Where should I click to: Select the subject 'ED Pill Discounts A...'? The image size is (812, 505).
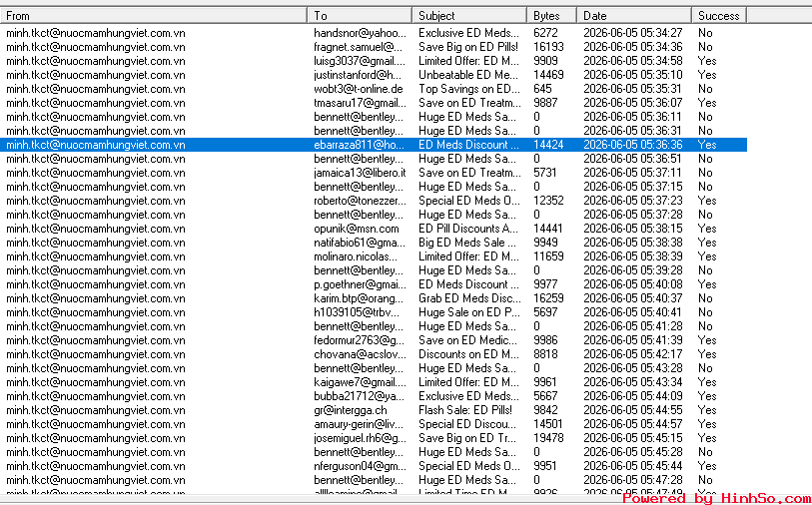(469, 229)
